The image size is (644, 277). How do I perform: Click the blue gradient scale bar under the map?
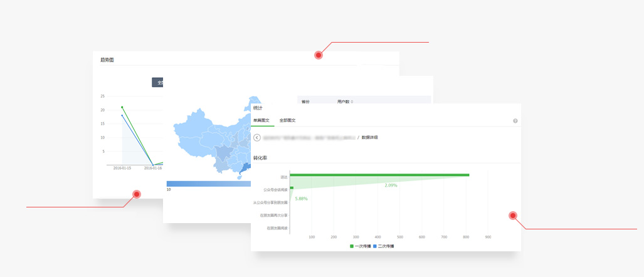coord(208,184)
